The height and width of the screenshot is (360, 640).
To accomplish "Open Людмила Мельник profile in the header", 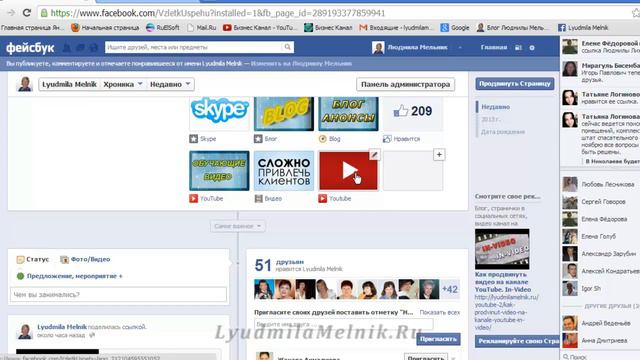I will 410,47.
